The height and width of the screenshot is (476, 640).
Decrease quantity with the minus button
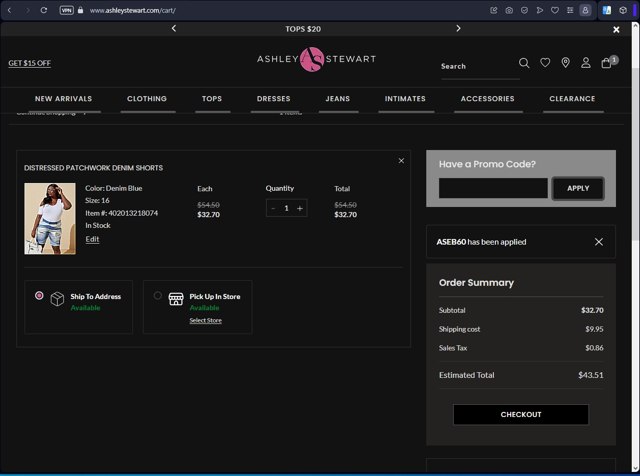click(273, 209)
